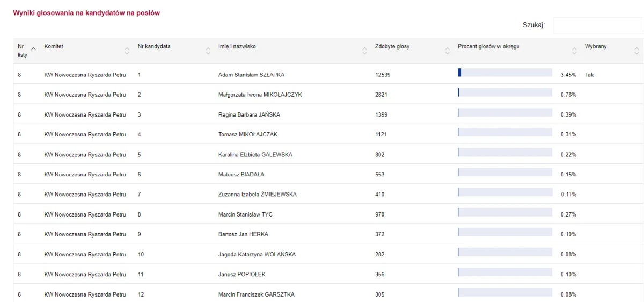644x302 pixels.
Task: Click the 0.78% percentage value
Action: [568, 95]
